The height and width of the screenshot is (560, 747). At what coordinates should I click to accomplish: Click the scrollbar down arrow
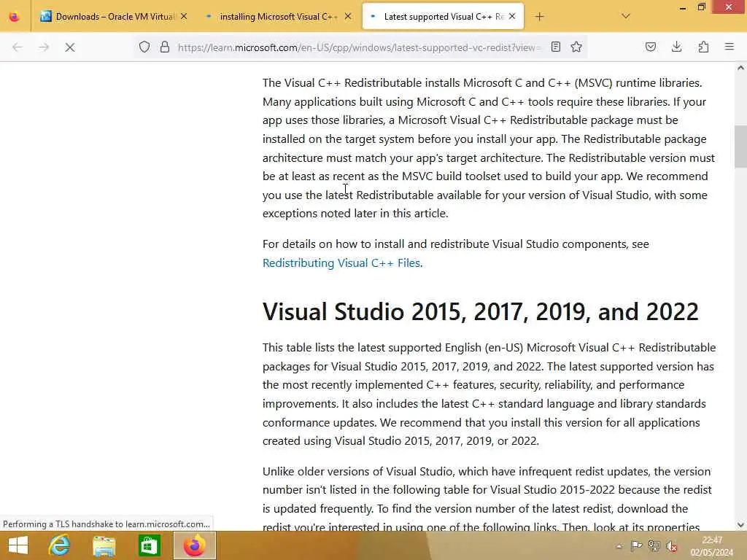(740, 525)
